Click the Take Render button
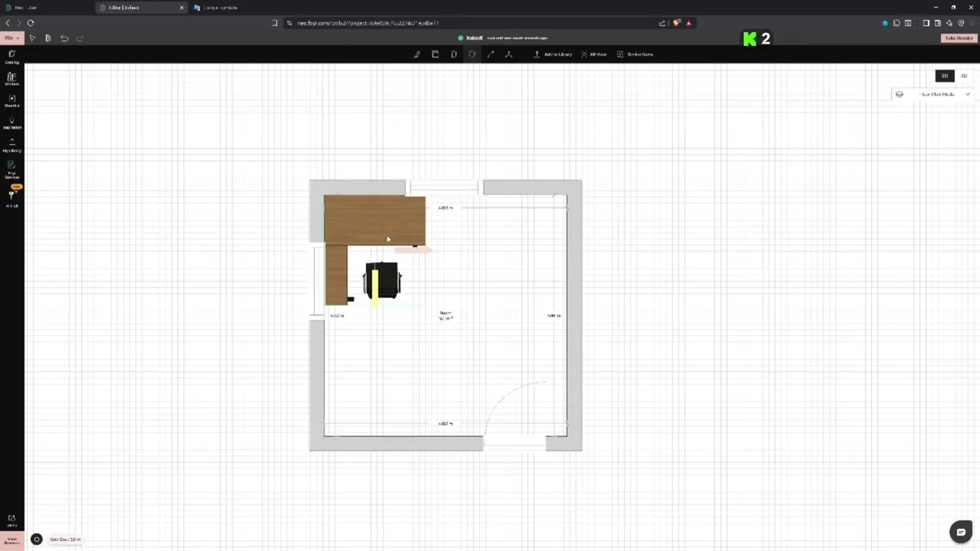Screen dimensions: 980x551 [x=959, y=38]
